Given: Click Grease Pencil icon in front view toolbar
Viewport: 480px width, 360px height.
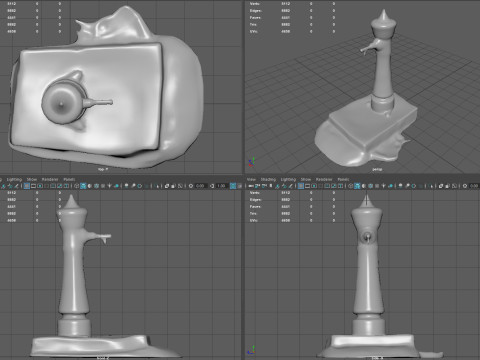Looking at the screenshot, I should click(290, 186).
